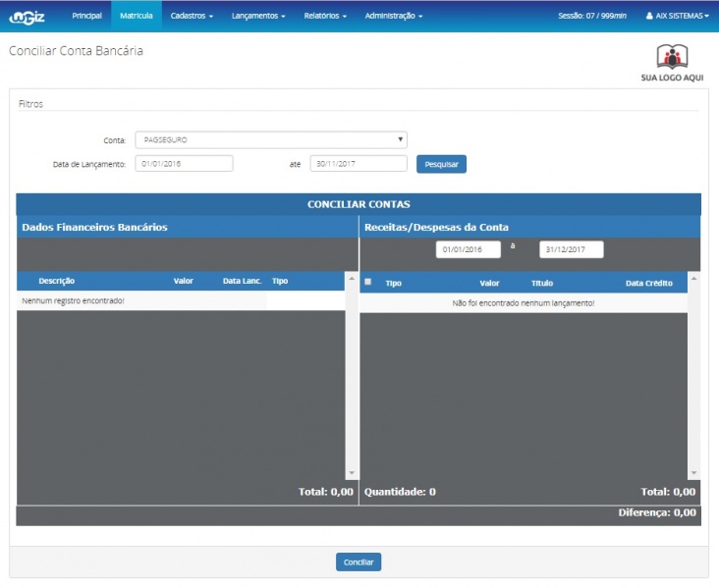The width and height of the screenshot is (719, 588).
Task: Sort by the Descrição column header
Action: [x=56, y=281]
